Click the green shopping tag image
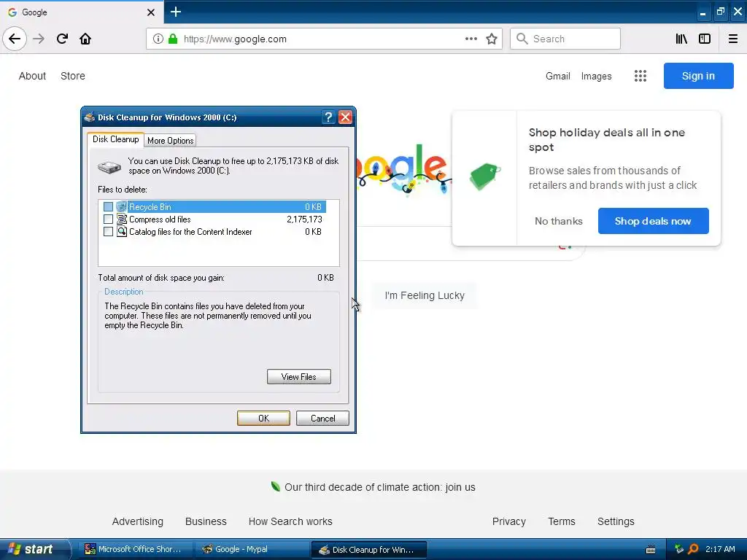The height and width of the screenshot is (560, 747). (485, 176)
